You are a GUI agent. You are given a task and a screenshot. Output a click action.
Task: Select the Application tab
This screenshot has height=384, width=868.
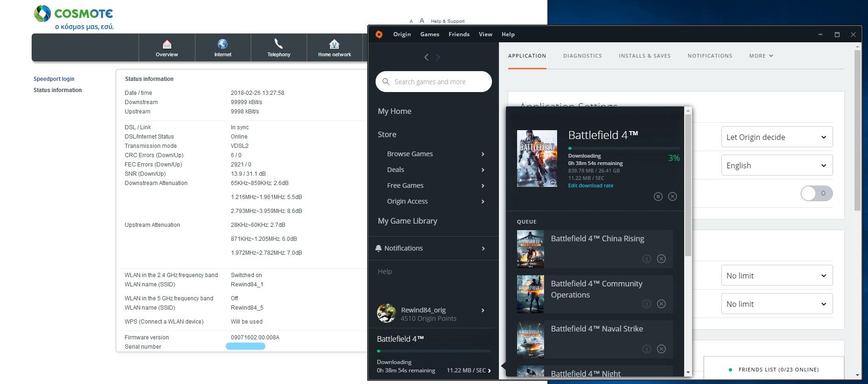pyautogui.click(x=527, y=56)
